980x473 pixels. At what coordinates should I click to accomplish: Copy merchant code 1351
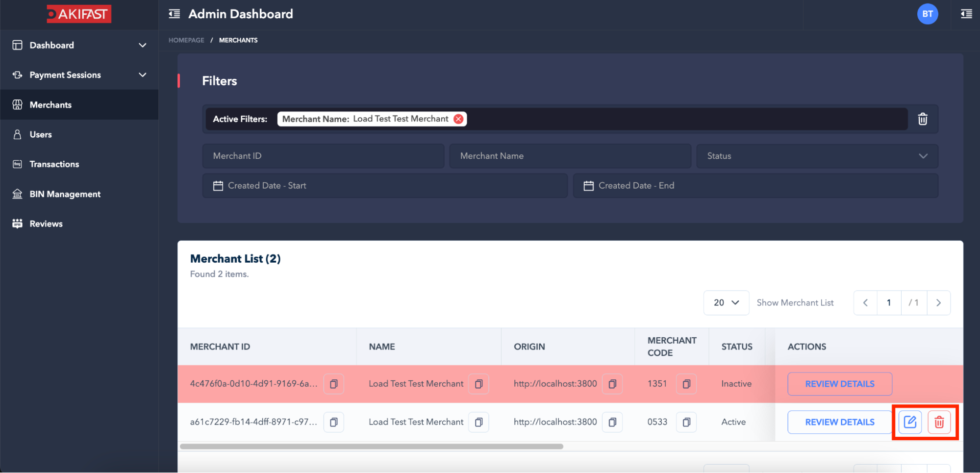tap(686, 384)
